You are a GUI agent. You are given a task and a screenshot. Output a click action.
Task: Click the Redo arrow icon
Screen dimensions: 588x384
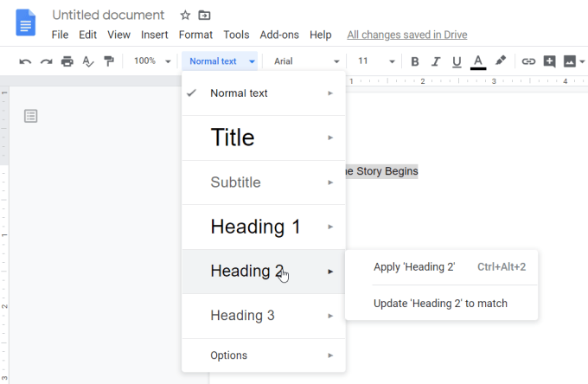point(46,61)
